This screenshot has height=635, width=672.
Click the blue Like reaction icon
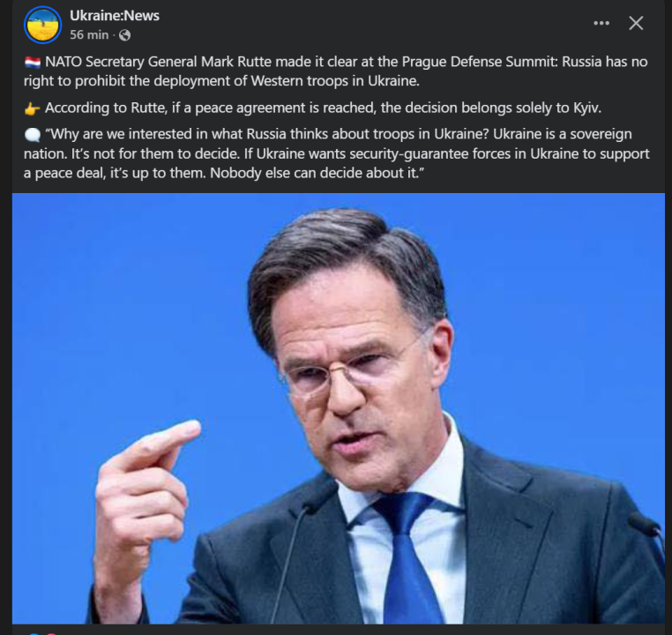coord(34,631)
